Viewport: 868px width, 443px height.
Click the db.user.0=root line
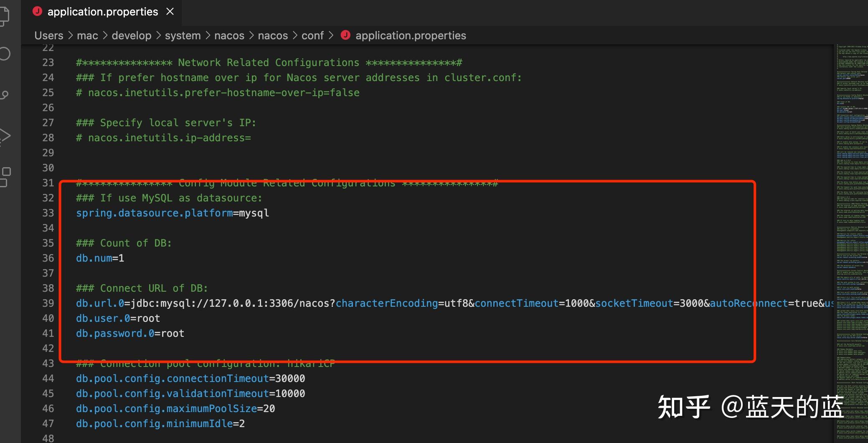pyautogui.click(x=118, y=318)
